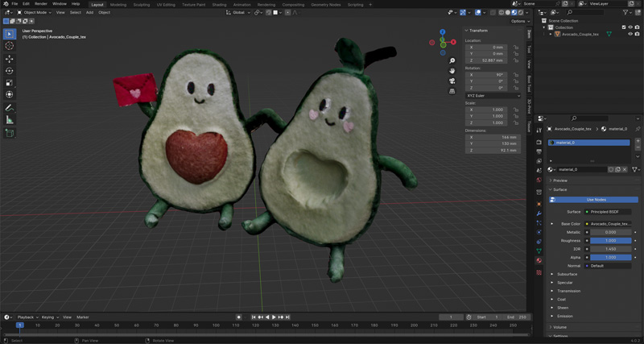This screenshot has height=344, width=644.
Task: Open the Render properties tab icon
Action: pos(539,142)
